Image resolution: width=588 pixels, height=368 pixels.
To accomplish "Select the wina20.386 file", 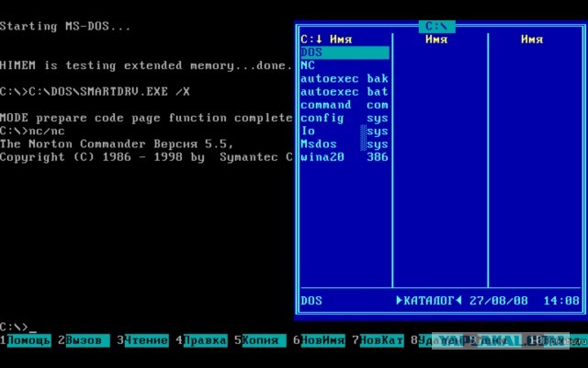I will click(x=345, y=157).
